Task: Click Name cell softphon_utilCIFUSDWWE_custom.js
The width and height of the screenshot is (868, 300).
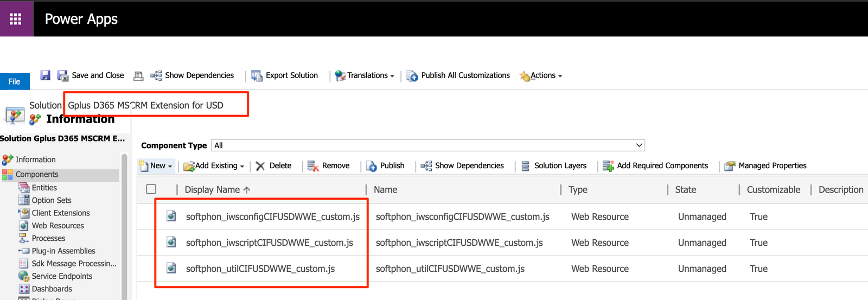Action: point(450,269)
